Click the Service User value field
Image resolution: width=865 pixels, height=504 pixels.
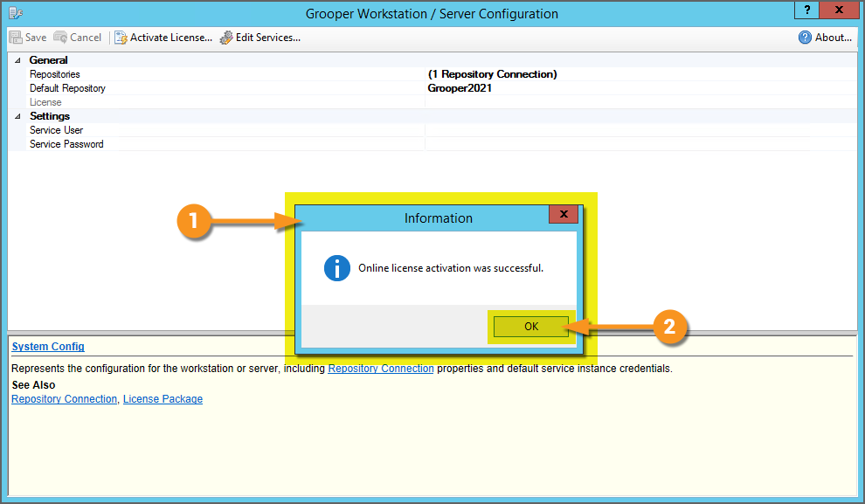(641, 130)
